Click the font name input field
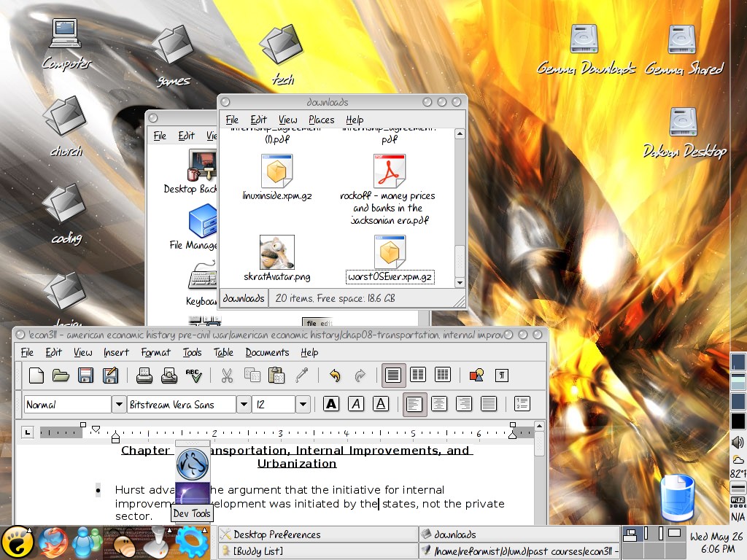The width and height of the screenshot is (747, 560). pyautogui.click(x=182, y=404)
